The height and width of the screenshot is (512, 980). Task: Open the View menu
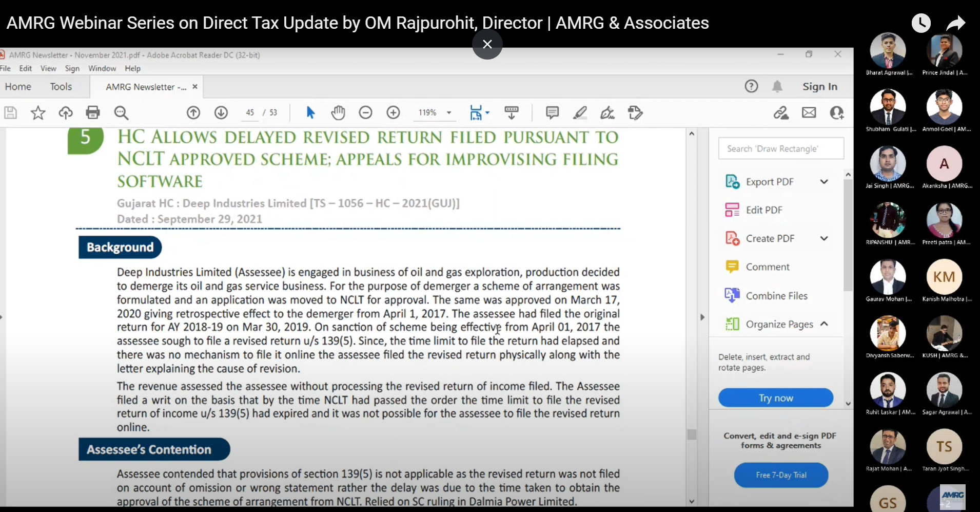[x=48, y=68]
